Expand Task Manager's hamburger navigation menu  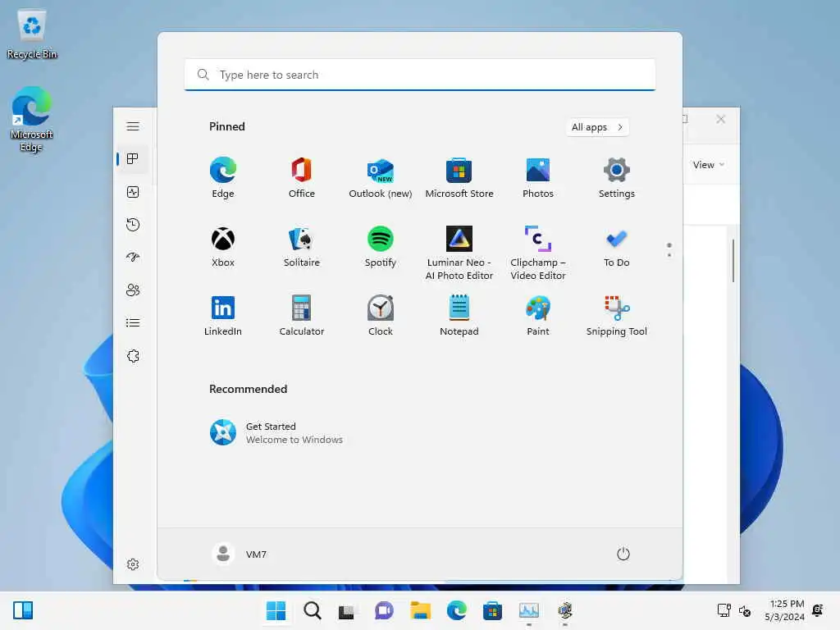[x=133, y=126]
